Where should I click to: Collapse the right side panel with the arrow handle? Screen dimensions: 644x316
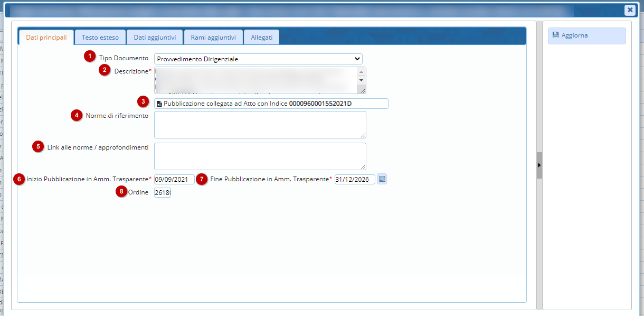point(539,165)
